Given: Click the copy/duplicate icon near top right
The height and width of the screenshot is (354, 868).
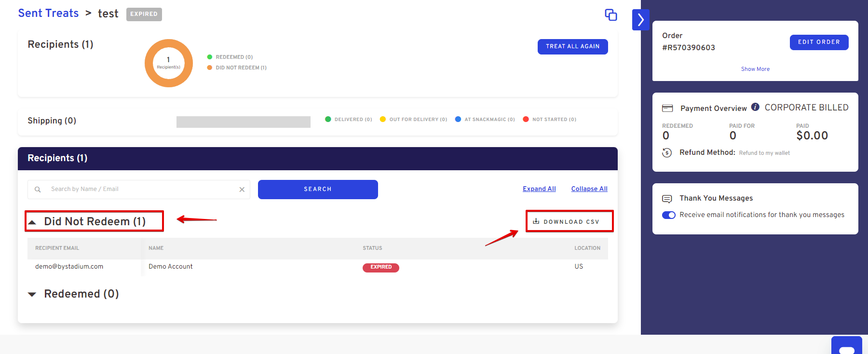Looking at the screenshot, I should [610, 15].
